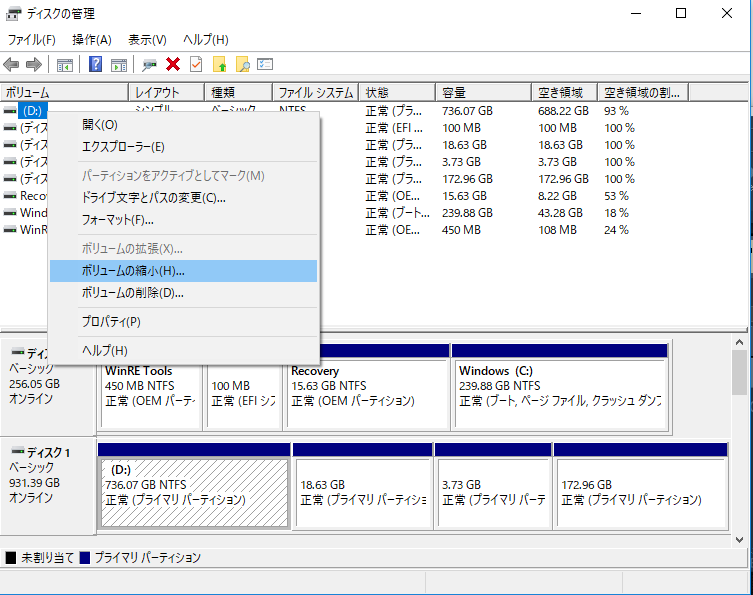The height and width of the screenshot is (595, 753).
Task: Click the Back arrow toolbar icon
Action: [x=11, y=64]
